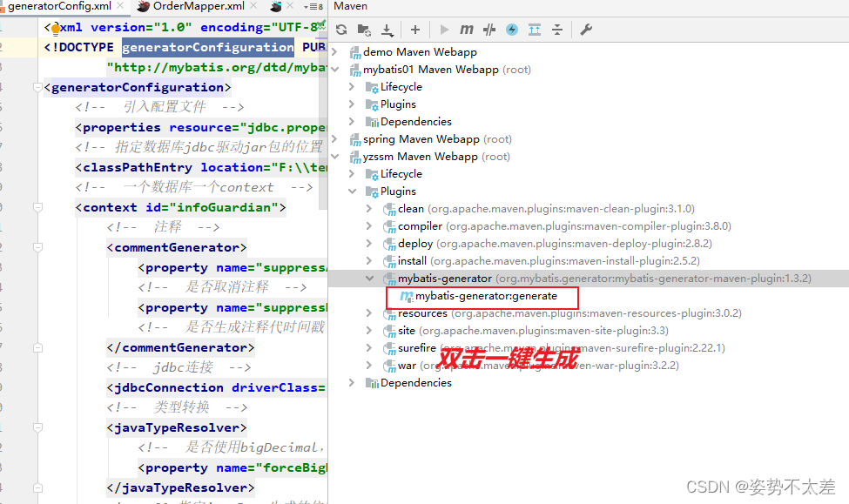Click the site plugin icon
This screenshot has width=849, height=504.
coord(389,332)
